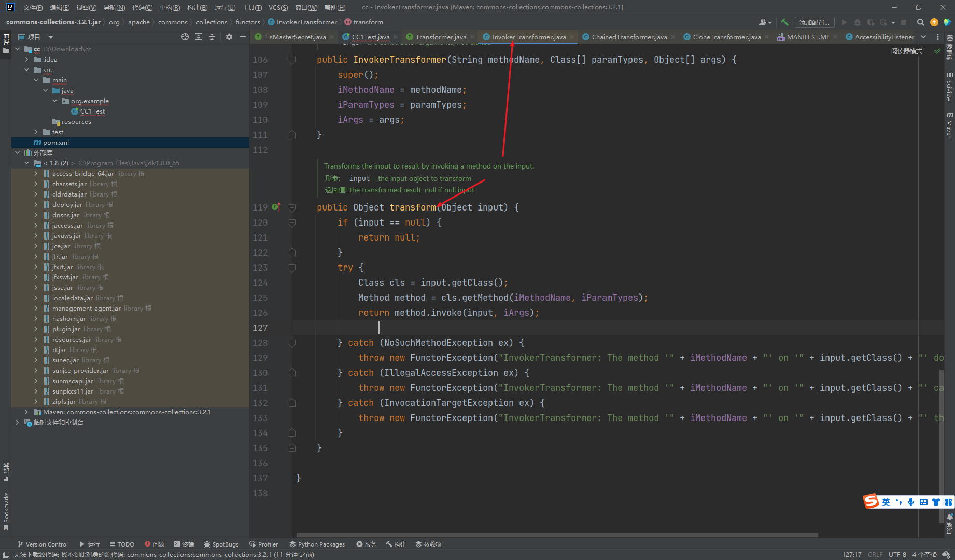Click Sogou soft keyboard icon

pyautogui.click(x=923, y=502)
